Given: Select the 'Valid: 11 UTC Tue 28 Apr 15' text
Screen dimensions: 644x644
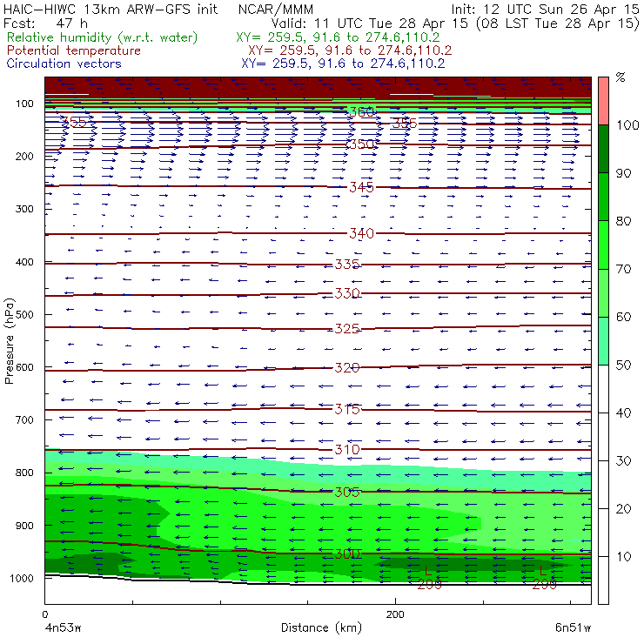Looking at the screenshot, I should 369,23.
